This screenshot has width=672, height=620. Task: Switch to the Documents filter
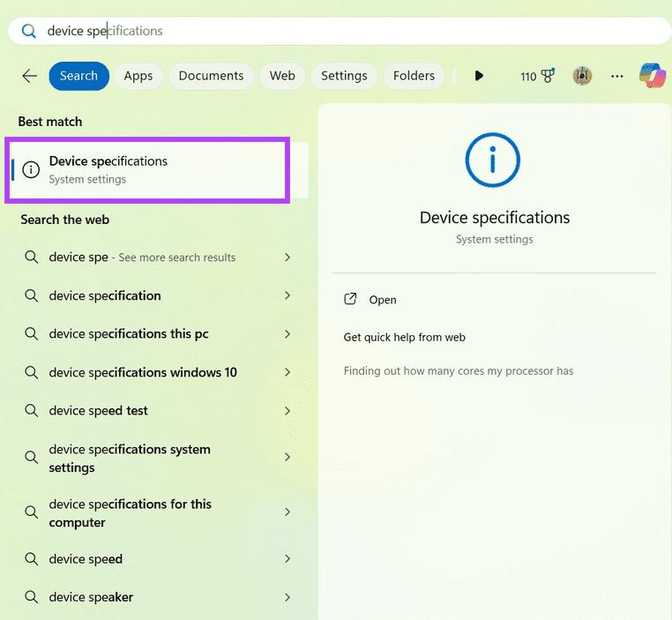[x=211, y=76]
